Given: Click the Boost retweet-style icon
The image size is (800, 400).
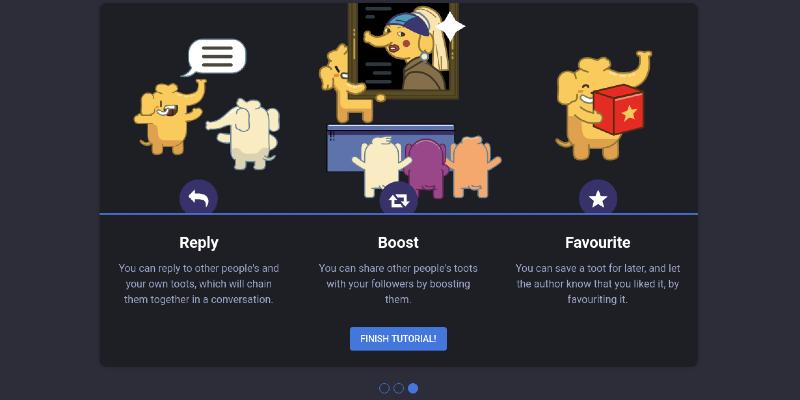Looking at the screenshot, I should pyautogui.click(x=398, y=200).
